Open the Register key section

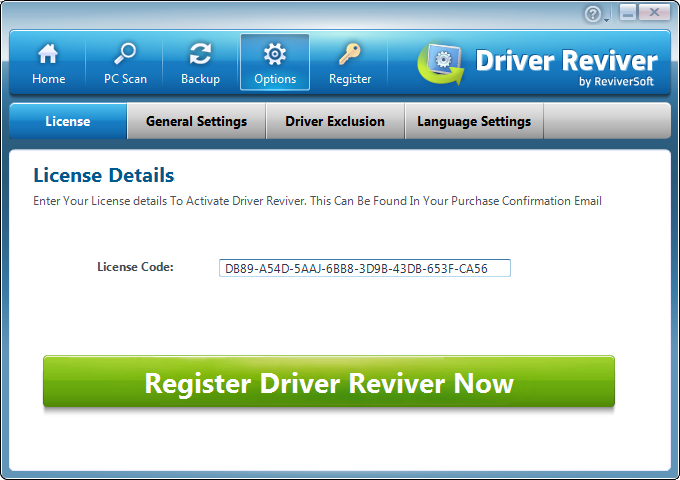(x=350, y=63)
